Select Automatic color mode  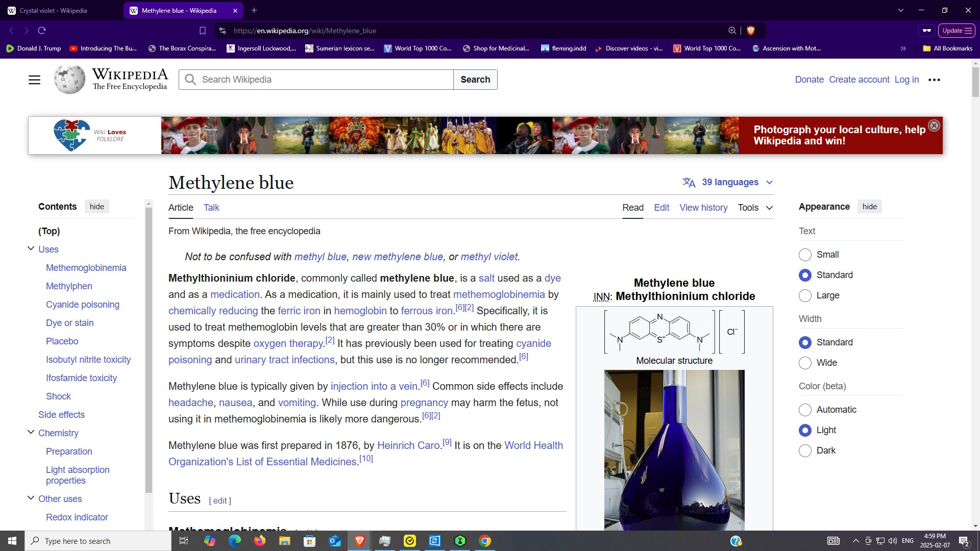(805, 410)
